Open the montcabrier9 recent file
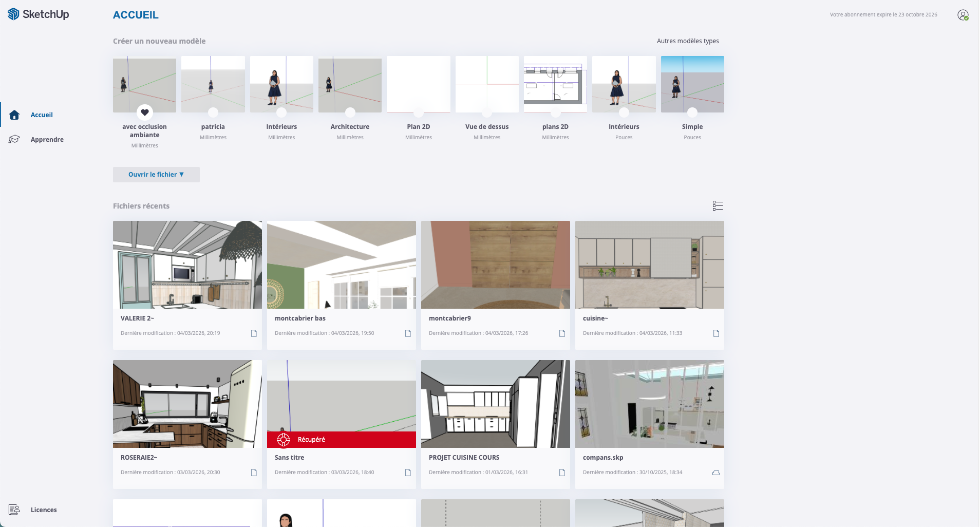Screen dimensions: 980x527 pos(495,265)
